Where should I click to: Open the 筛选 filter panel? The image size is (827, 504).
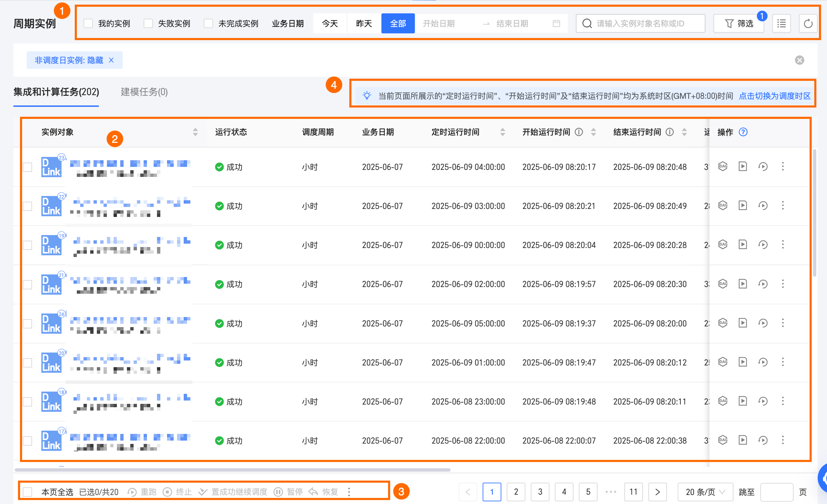[x=738, y=23]
